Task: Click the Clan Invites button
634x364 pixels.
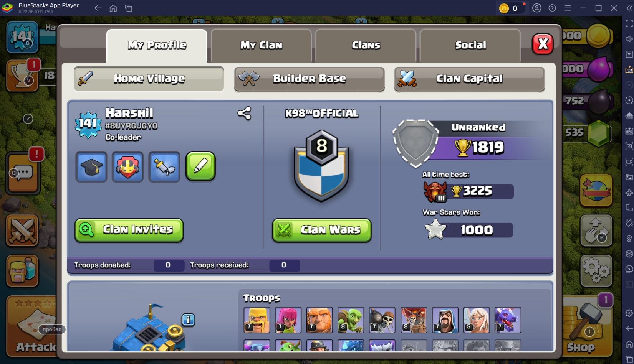Action: pos(129,230)
